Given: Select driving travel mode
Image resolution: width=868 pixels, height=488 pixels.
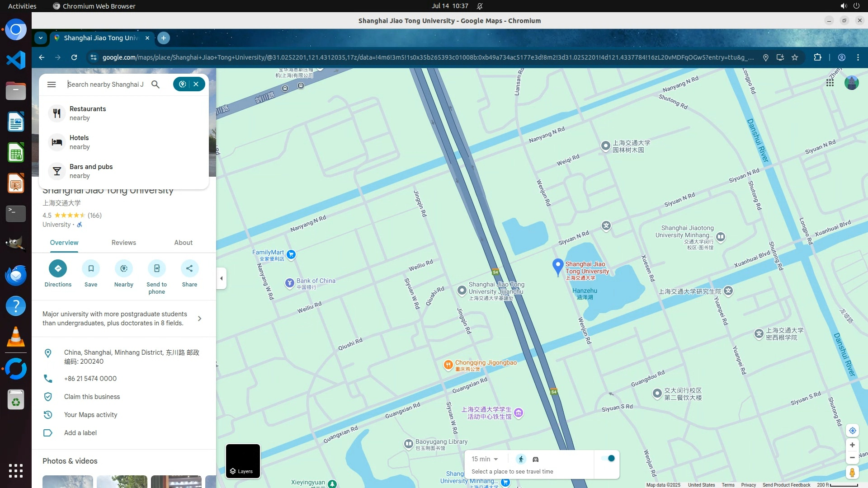Looking at the screenshot, I should (536, 459).
